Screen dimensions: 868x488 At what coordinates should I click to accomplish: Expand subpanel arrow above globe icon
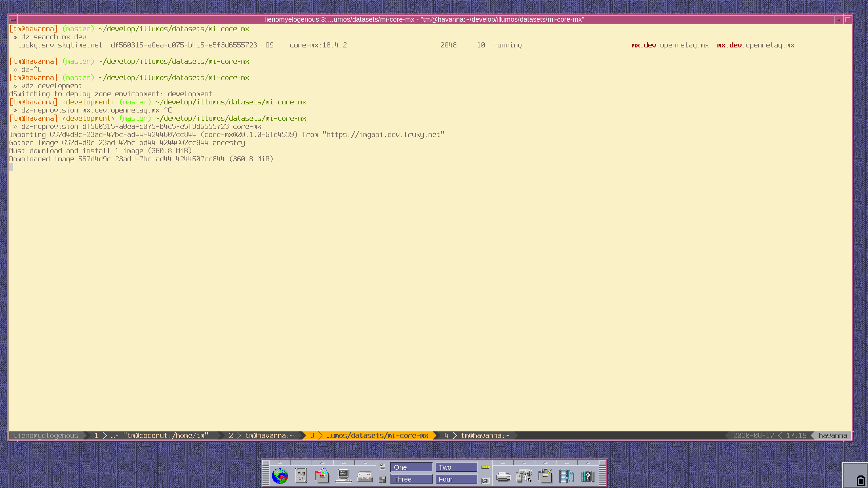point(280,463)
